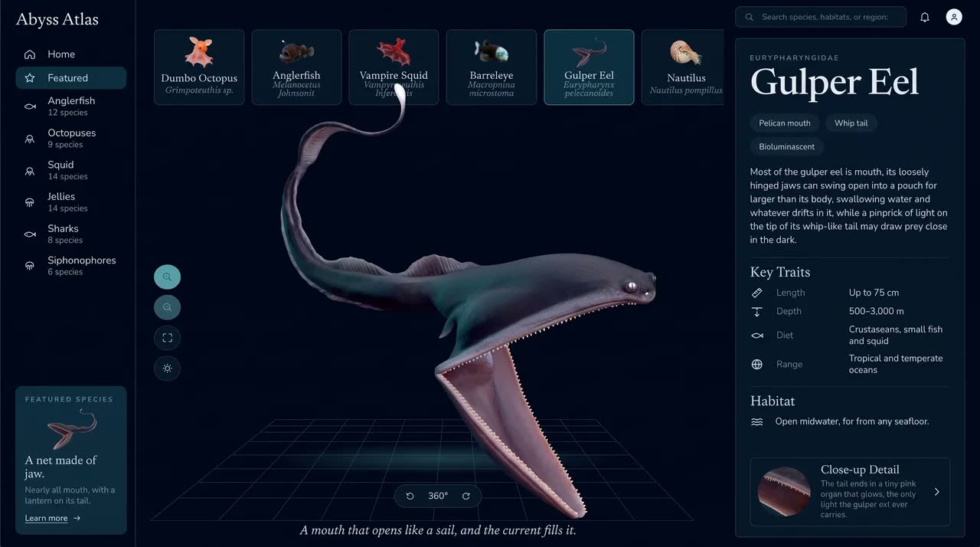
Task: Select the Gulper Eel species card
Action: tap(589, 67)
